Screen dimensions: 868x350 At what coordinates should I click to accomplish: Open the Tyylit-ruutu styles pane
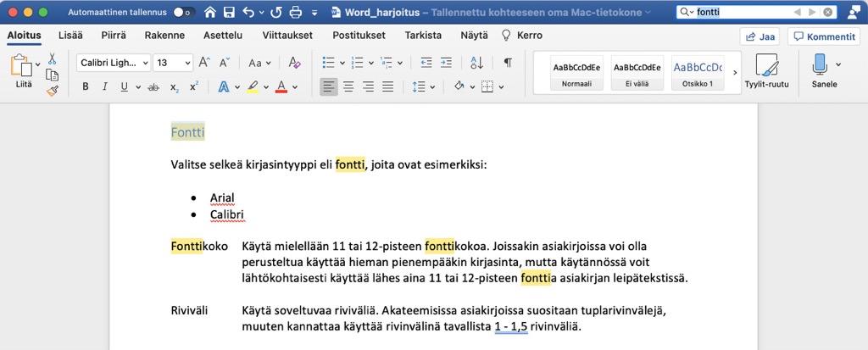[x=766, y=71]
